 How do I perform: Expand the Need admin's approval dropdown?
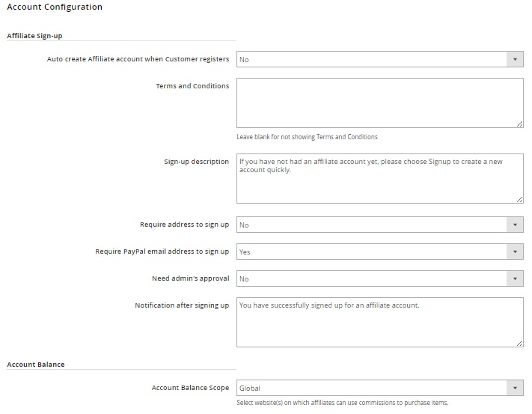[379, 278]
